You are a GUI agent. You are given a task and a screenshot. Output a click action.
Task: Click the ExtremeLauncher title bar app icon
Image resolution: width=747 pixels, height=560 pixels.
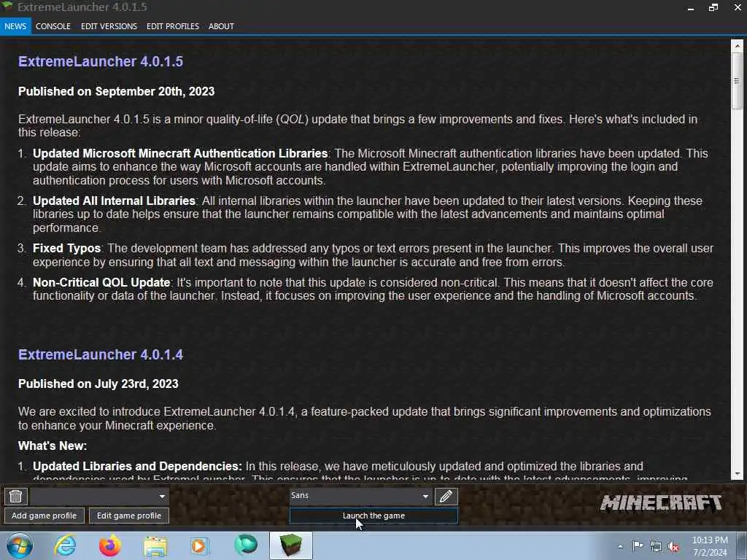(7, 6)
